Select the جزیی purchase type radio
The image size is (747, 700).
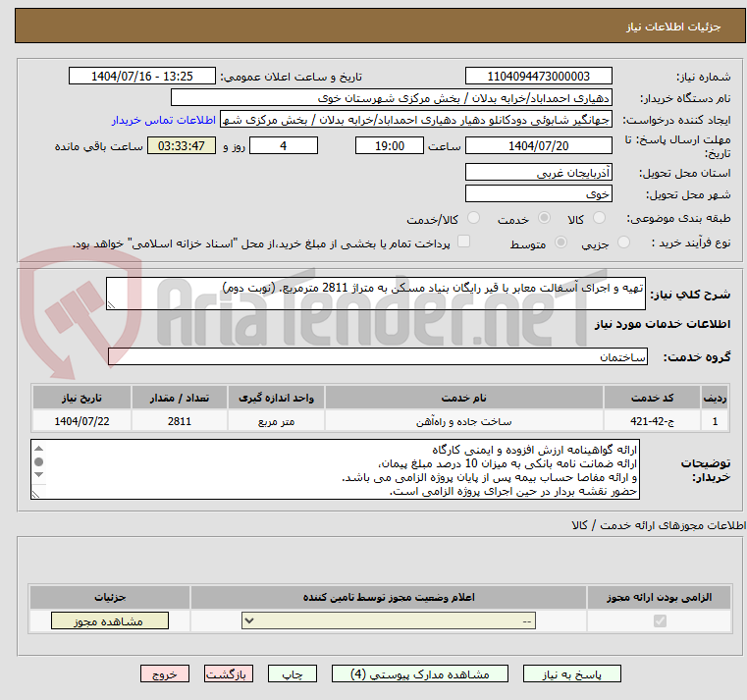[x=623, y=243]
